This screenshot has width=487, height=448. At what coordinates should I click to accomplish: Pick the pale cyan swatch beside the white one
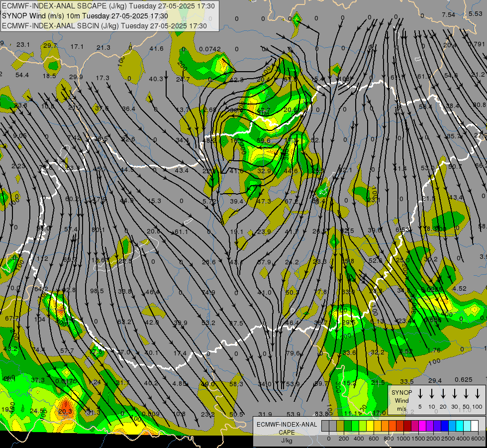467,426
